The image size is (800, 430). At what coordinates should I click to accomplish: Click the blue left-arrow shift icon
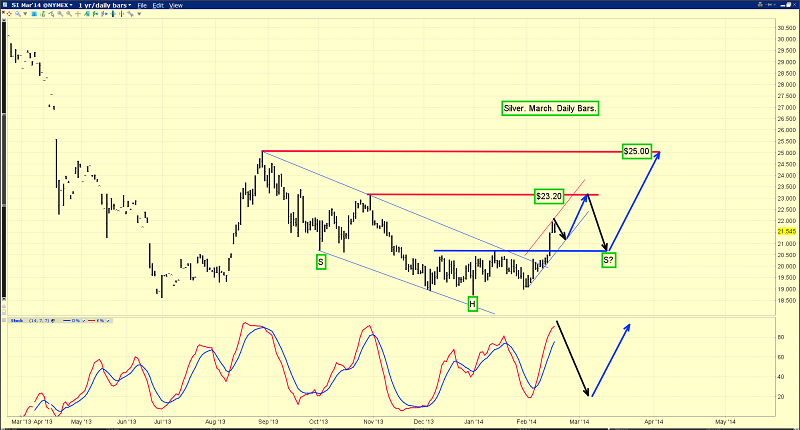(95, 14)
